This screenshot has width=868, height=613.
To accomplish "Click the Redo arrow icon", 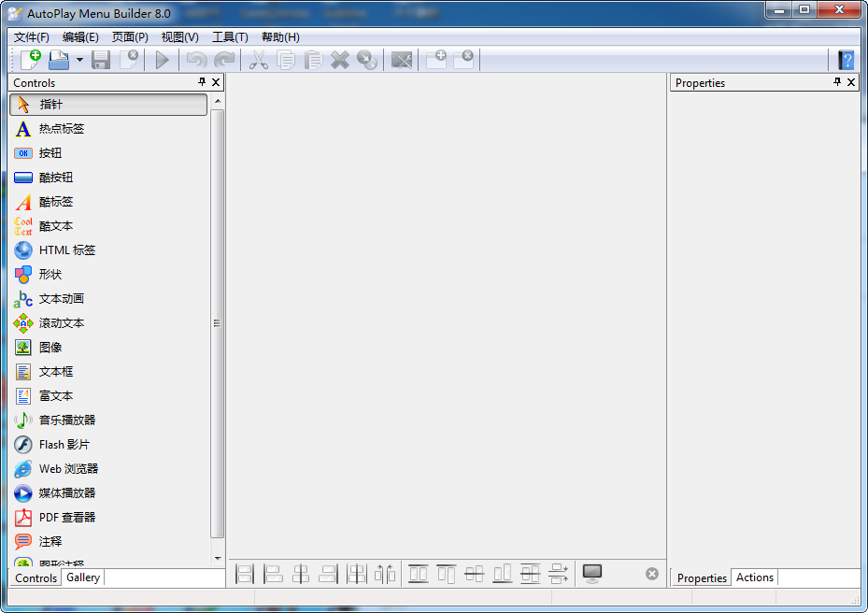I will [224, 60].
